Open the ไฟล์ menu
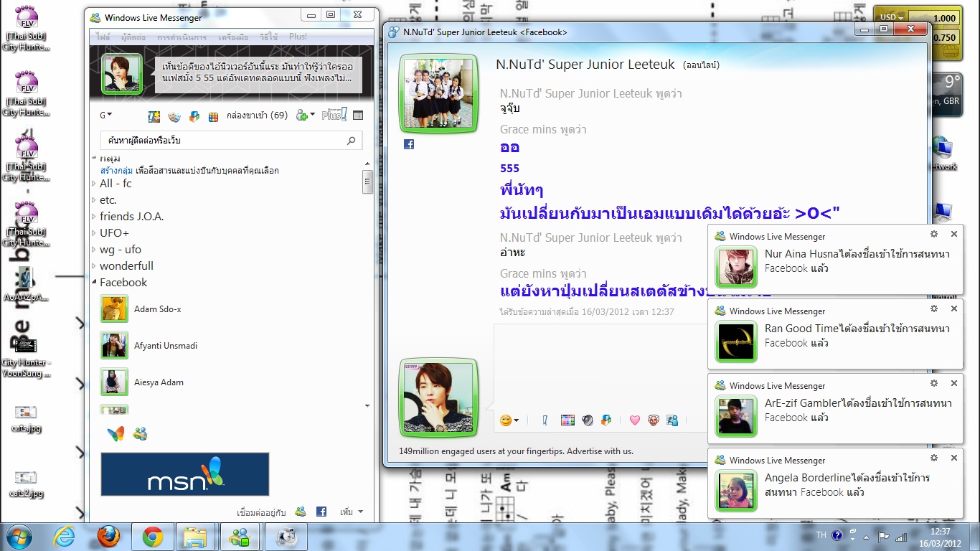 [x=103, y=37]
